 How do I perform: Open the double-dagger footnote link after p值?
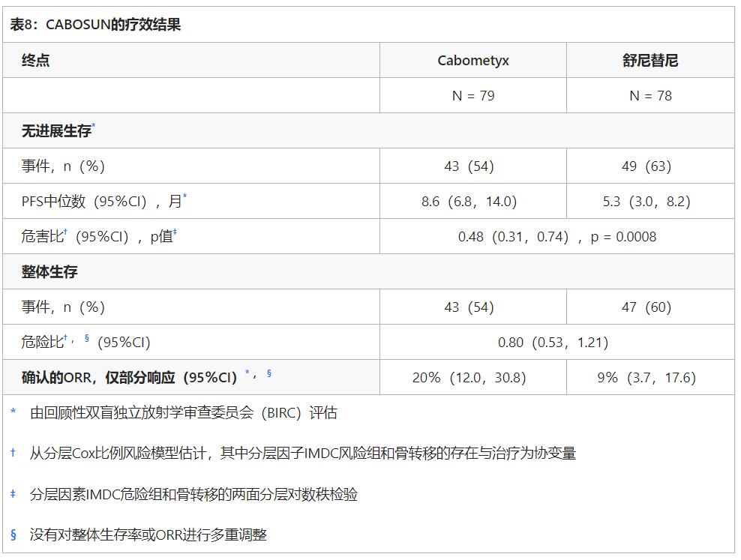click(x=175, y=232)
